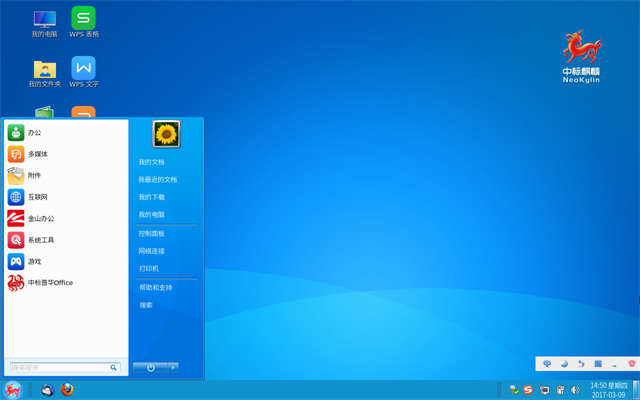The height and width of the screenshot is (400, 640).
Task: Click the 搜索程序 search field
Action: tap(60, 367)
